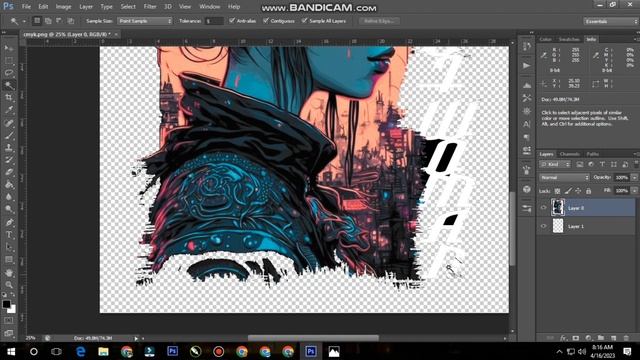The height and width of the screenshot is (360, 640).
Task: Open the Fill slider dropdown arrow
Action: click(x=634, y=191)
